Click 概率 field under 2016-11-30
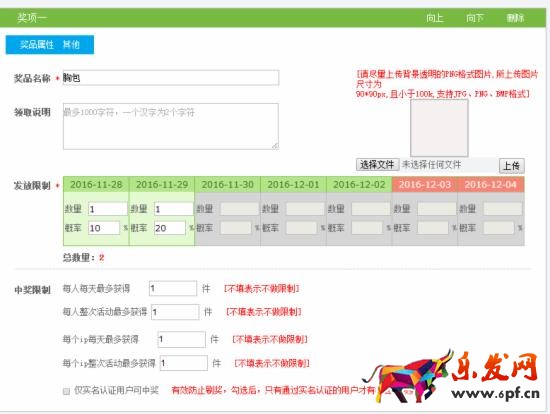Viewport: 550px width, 414px height. 236,228
